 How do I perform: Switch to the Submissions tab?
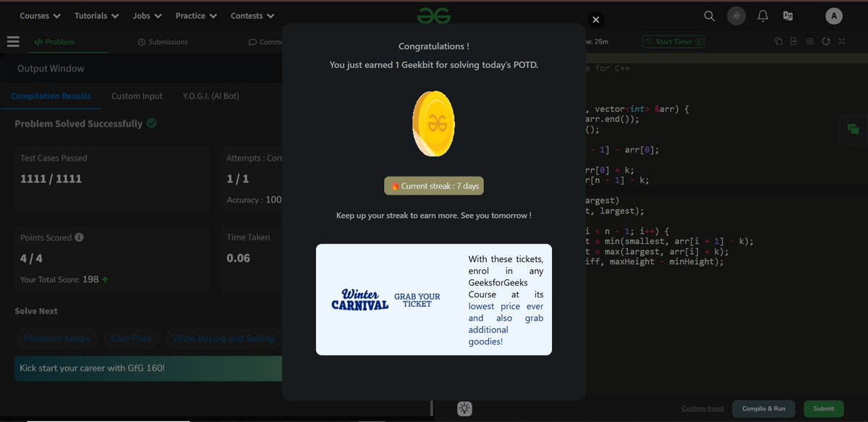tap(163, 42)
